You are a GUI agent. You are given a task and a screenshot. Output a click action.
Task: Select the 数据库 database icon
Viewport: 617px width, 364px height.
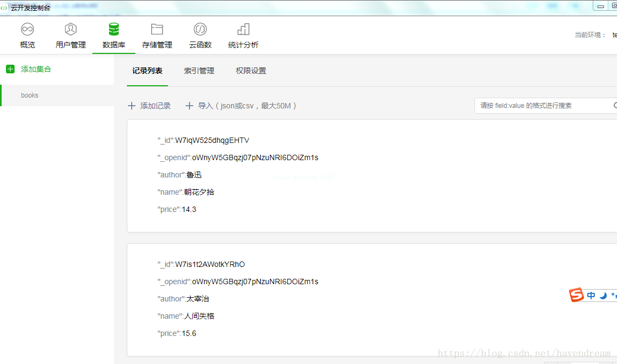(x=114, y=29)
